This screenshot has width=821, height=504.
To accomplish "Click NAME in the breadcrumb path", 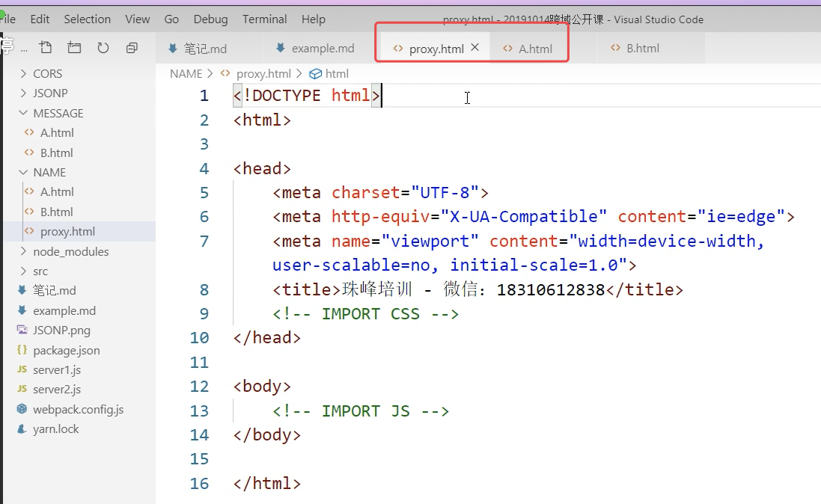I will pos(186,74).
